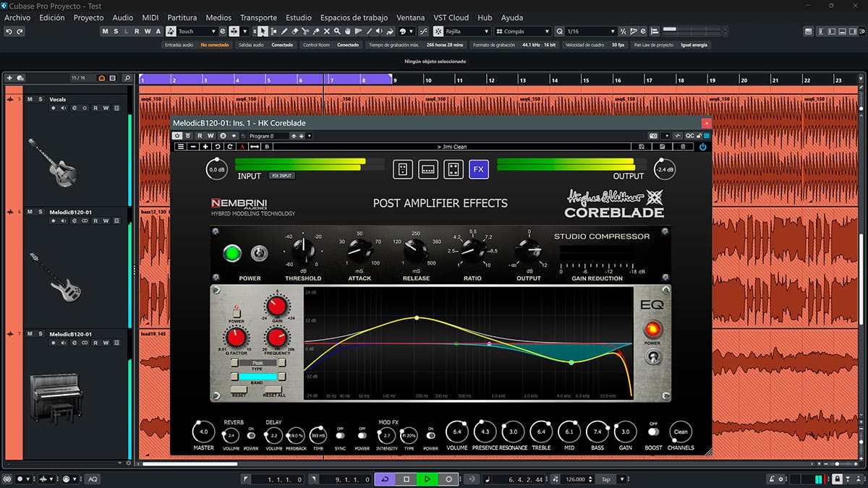The height and width of the screenshot is (488, 868).
Task: Select the four-speaker cabinet section icon
Action: coord(453,169)
